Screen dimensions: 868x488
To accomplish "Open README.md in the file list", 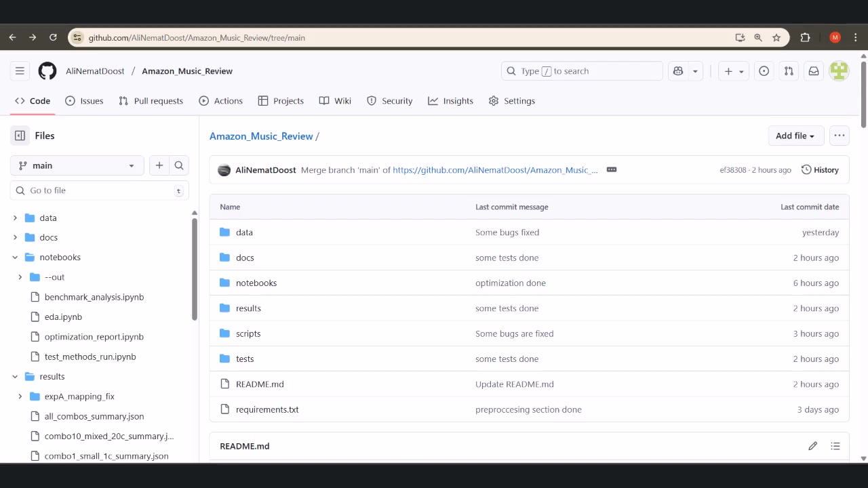I will click(260, 384).
